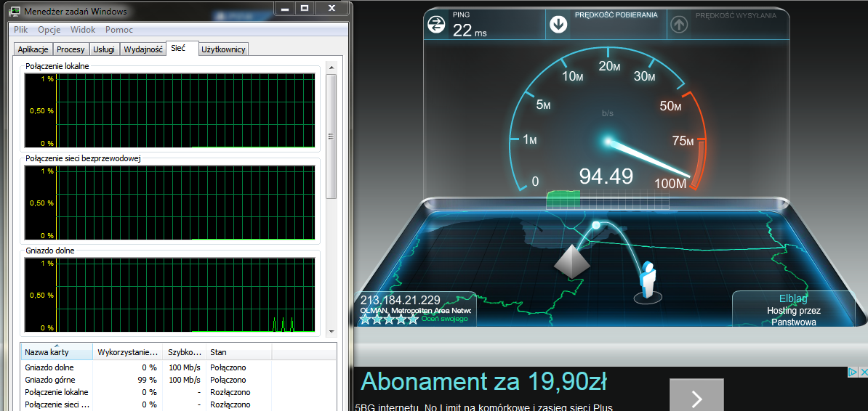Select the Gniazdo górne adapter row
This screenshot has height=411, width=868.
tap(178, 380)
